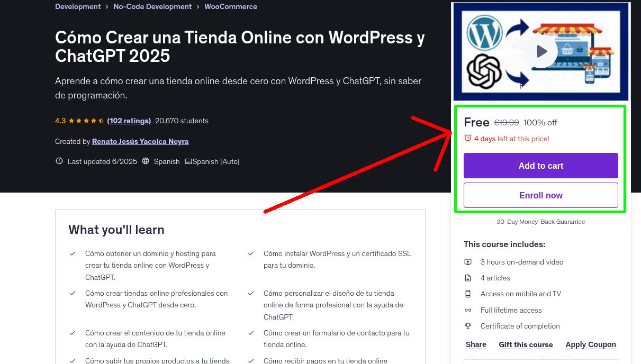Viewport: 641px width, 364px height.
Task: Click Cómo crear un formulario de contacto text
Action: (x=337, y=339)
